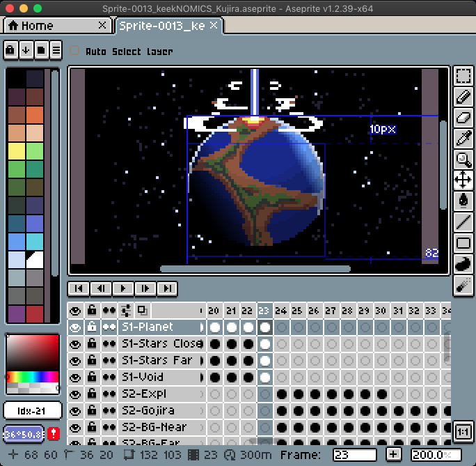Select the S2-BG-Near layer name

[154, 427]
